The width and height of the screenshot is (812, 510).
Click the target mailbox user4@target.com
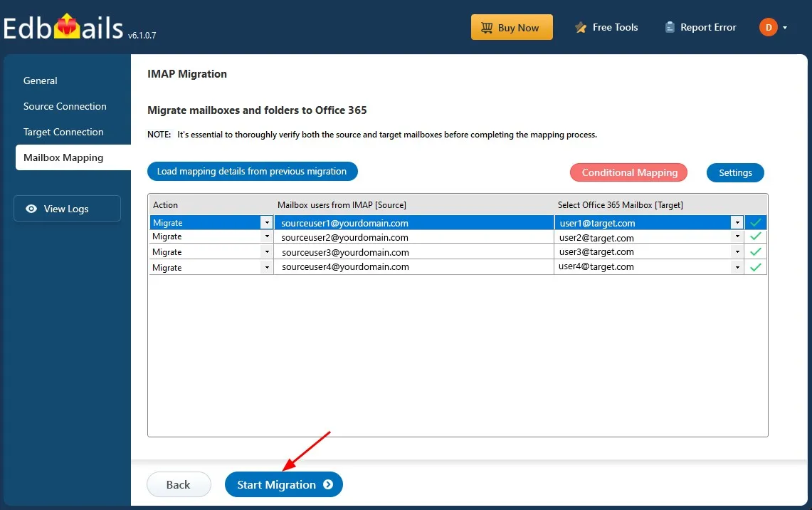coord(596,266)
